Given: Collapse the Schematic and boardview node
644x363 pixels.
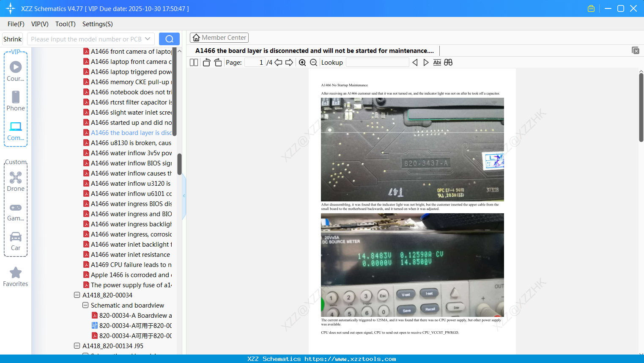Looking at the screenshot, I should pos(85,305).
